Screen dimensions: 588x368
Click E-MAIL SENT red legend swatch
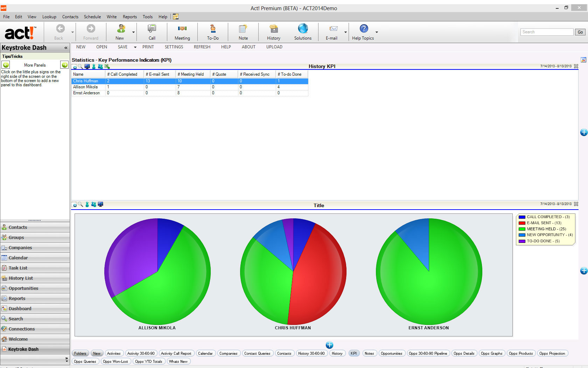522,223
